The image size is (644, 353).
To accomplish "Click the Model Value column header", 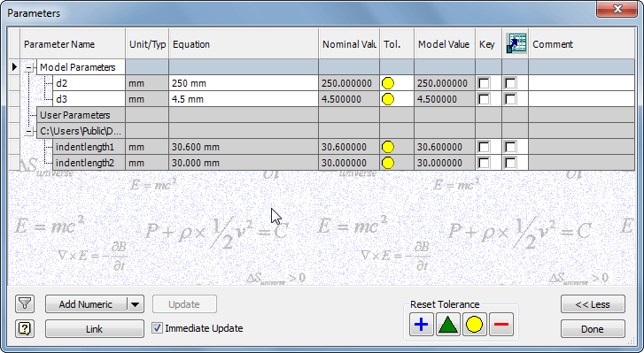I will [x=445, y=44].
